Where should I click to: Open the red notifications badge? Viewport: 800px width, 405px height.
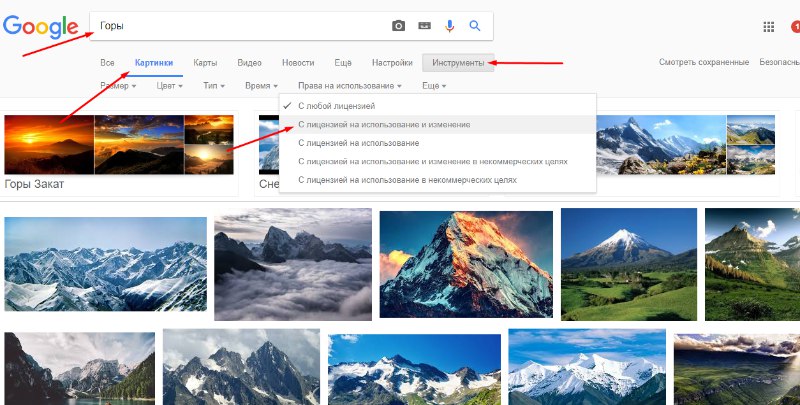click(795, 27)
